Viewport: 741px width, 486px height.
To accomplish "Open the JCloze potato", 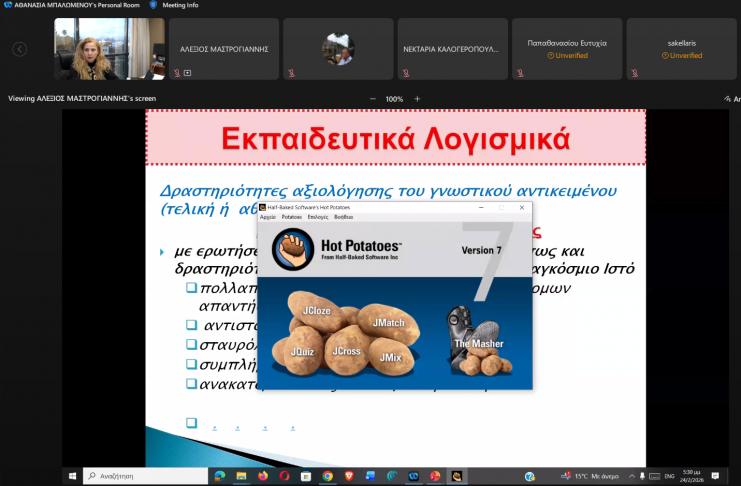I will 316,311.
